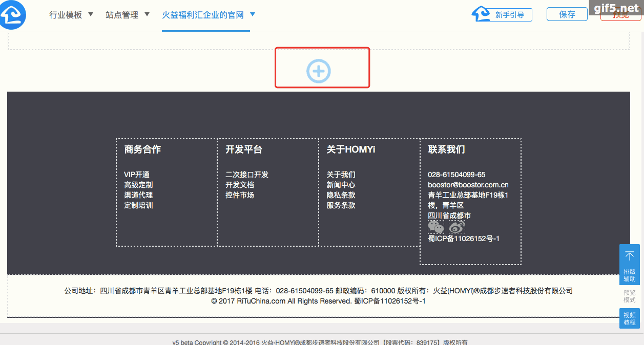Click the VIP开通 link
Viewport: 644px width, 345px height.
point(137,175)
